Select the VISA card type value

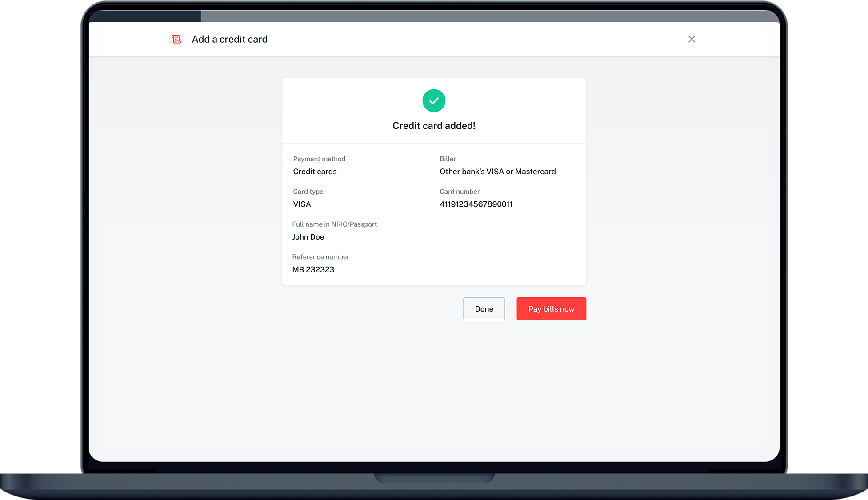click(302, 204)
